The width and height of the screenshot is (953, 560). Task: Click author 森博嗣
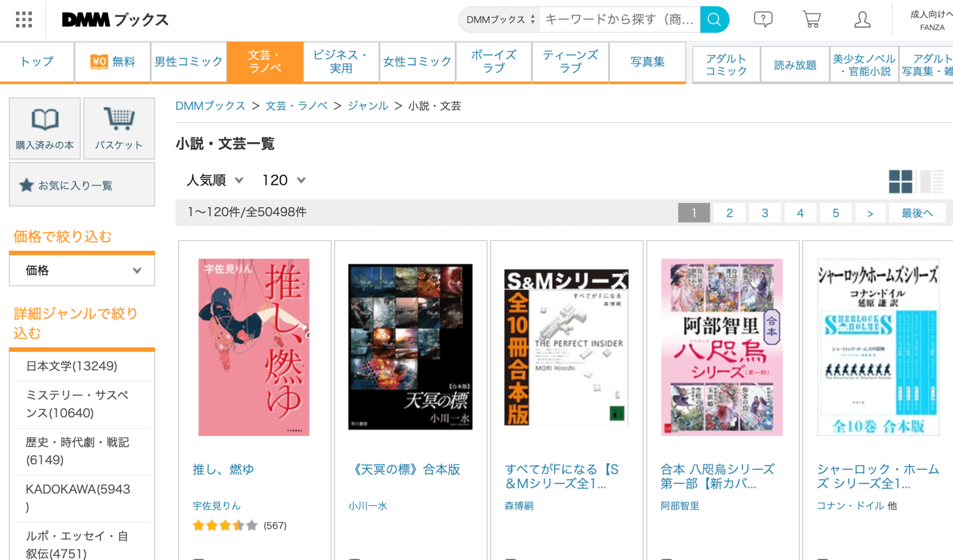point(519,506)
